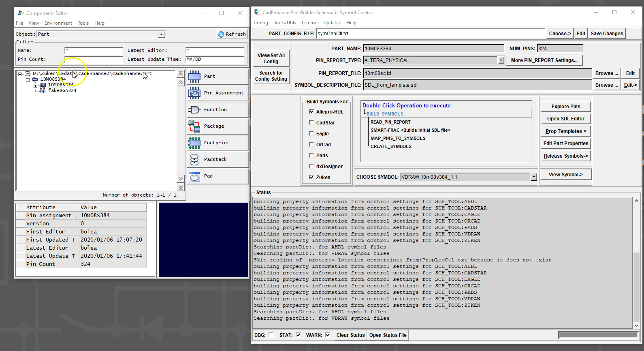Click More PIN_REPORT Settings button

(544, 60)
